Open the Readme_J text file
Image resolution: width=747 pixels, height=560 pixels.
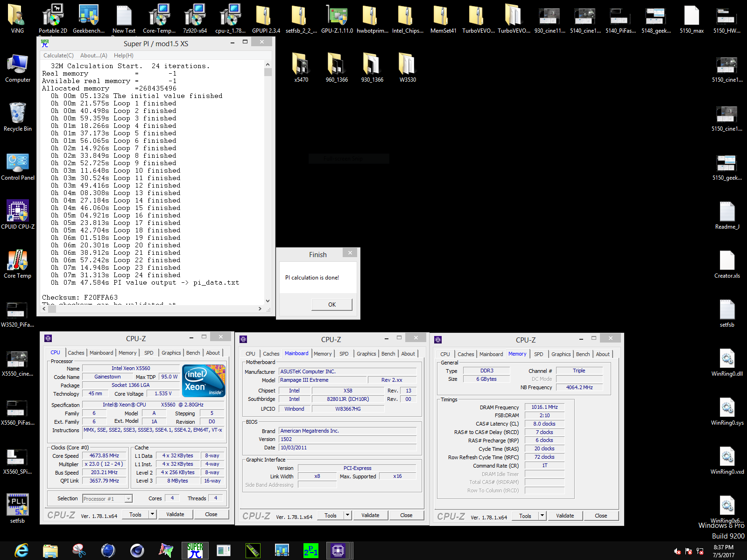pos(727,215)
